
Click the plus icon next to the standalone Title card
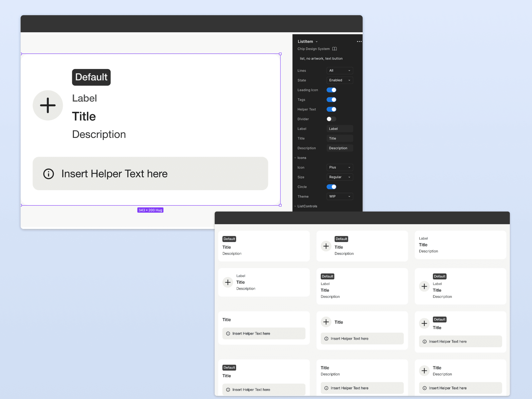click(326, 322)
